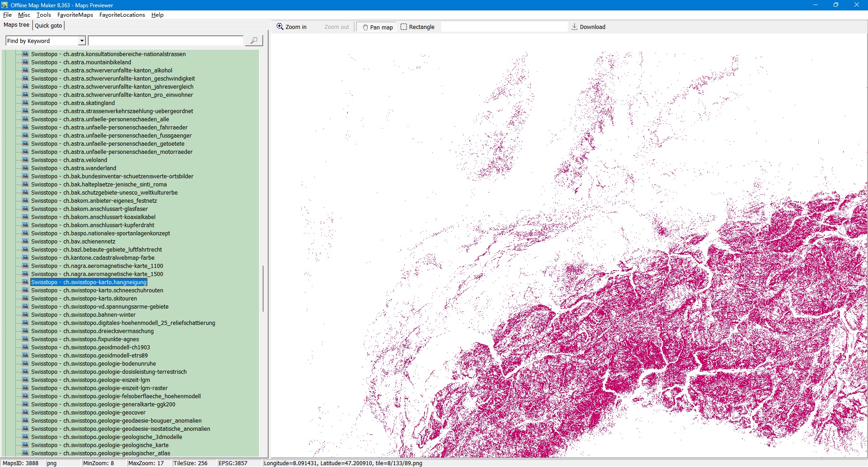The height and width of the screenshot is (467, 868).
Task: Click the magnifier search icon button
Action: pos(254,41)
